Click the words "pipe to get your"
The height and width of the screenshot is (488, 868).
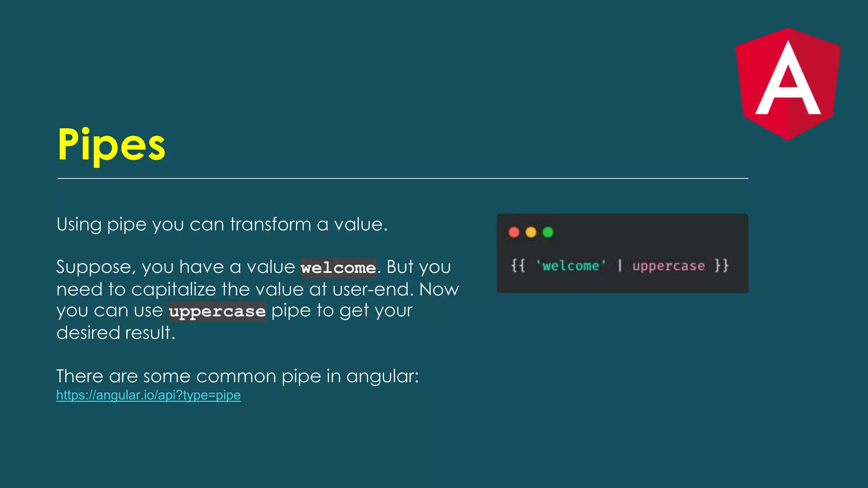pos(342,311)
